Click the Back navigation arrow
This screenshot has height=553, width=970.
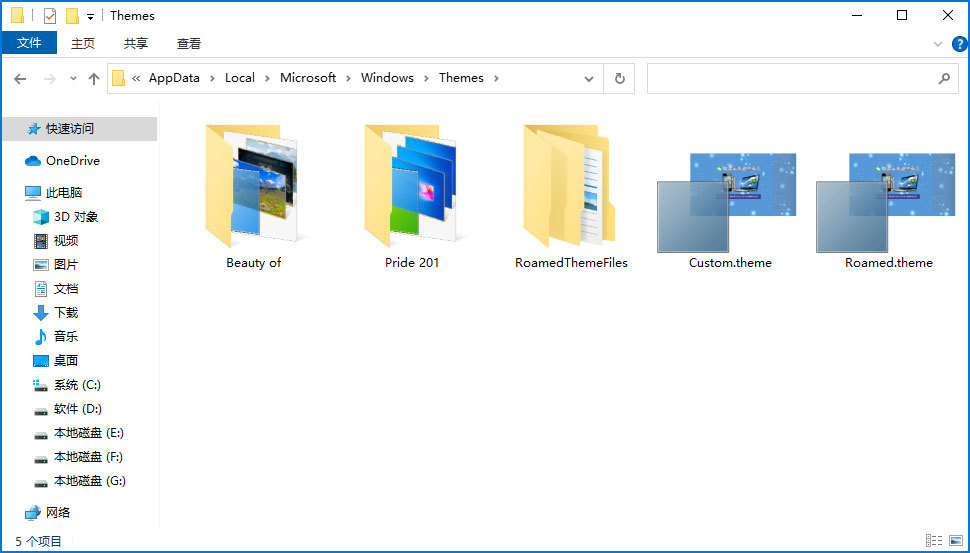[20, 78]
